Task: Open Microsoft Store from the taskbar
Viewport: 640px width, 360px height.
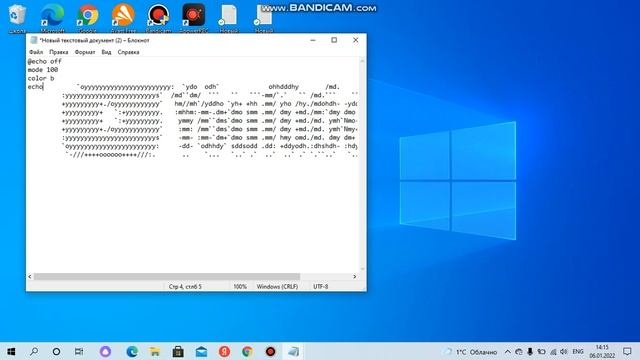Action: click(x=178, y=351)
